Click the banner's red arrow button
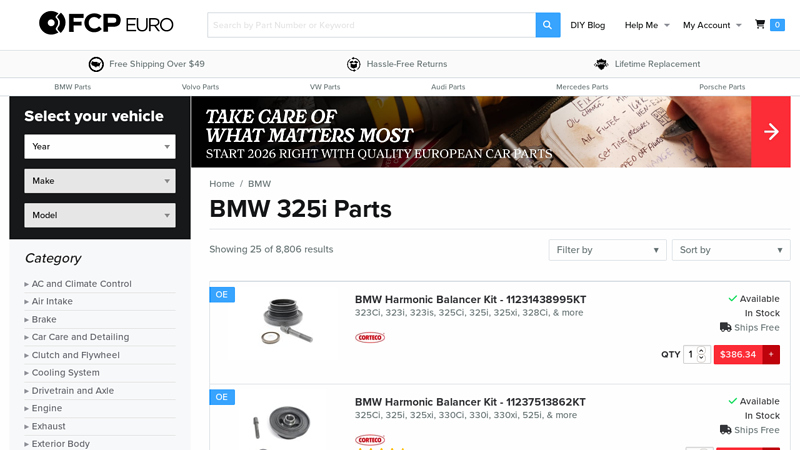The height and width of the screenshot is (450, 800). tap(770, 132)
